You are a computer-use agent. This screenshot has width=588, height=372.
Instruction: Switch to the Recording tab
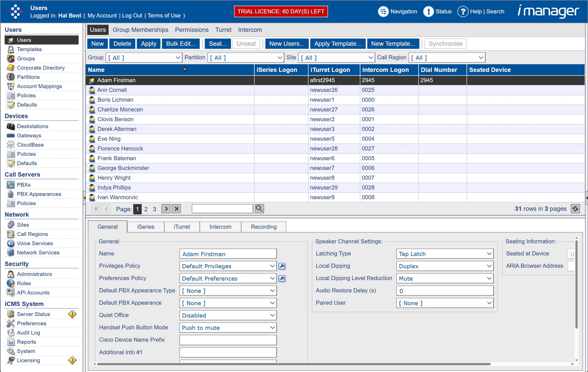point(263,227)
